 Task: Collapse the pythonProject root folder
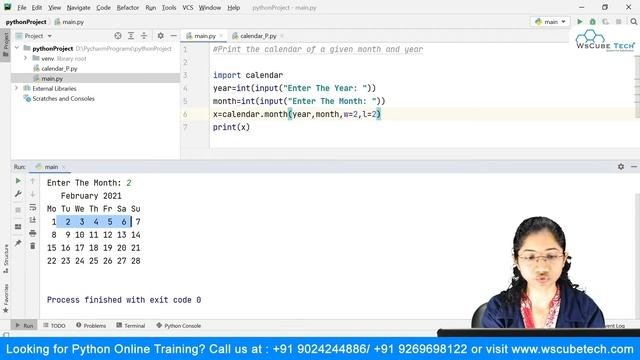click(17, 48)
